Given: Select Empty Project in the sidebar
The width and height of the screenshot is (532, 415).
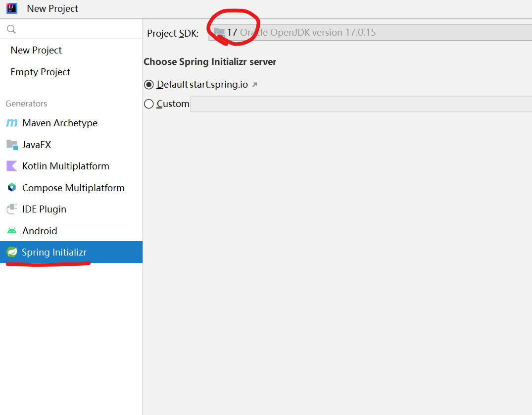Looking at the screenshot, I should pos(40,72).
